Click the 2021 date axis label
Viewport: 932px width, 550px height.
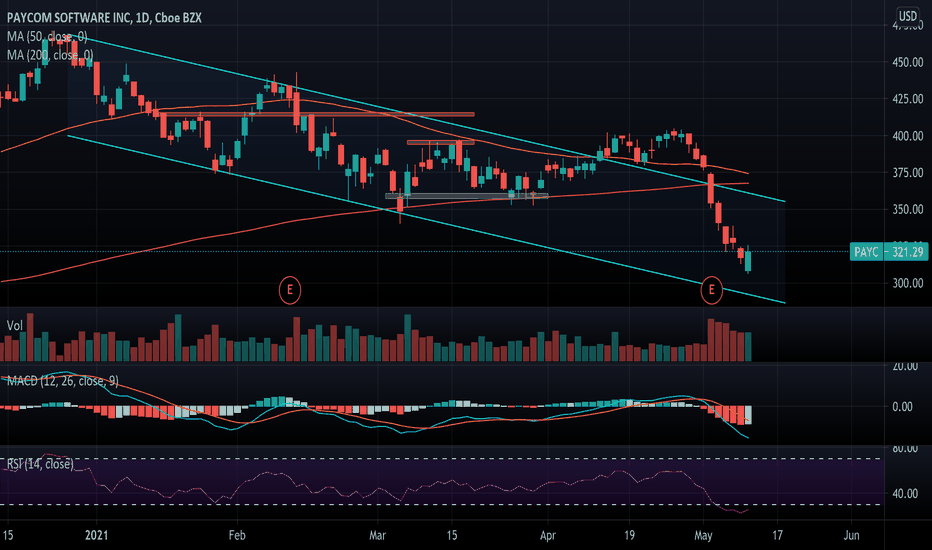click(x=97, y=535)
